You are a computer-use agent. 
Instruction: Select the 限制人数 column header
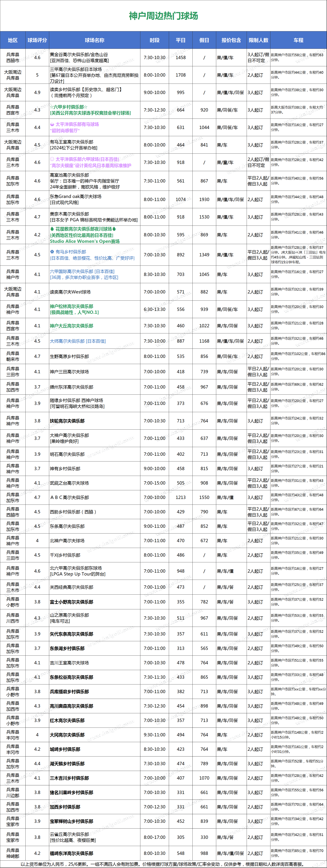(259, 40)
